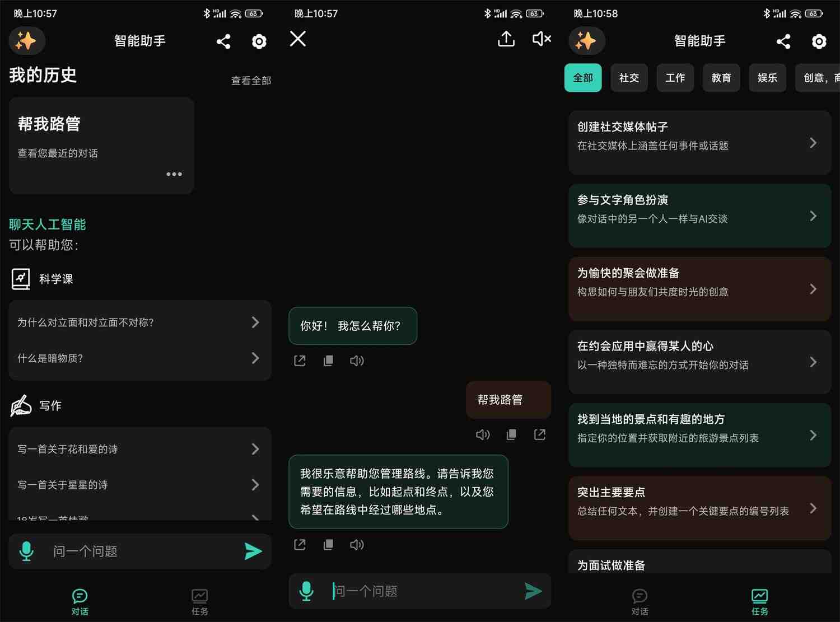This screenshot has height=622, width=840.
Task: Tap the Wi-Fi indicator in middle status bar
Action: coord(516,13)
